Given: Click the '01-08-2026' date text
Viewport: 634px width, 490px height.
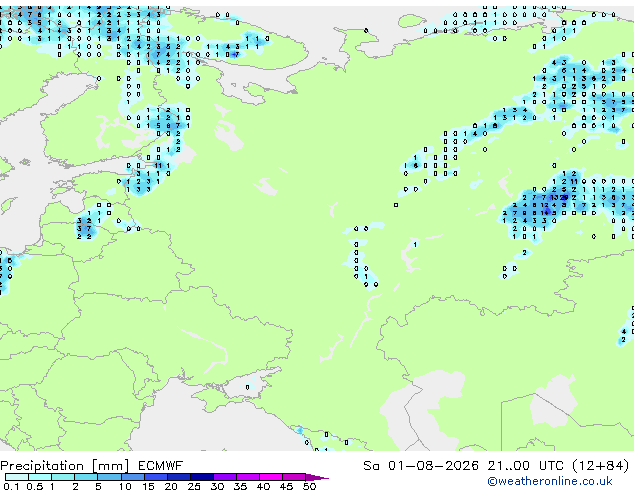Looking at the screenshot, I should tap(433, 466).
